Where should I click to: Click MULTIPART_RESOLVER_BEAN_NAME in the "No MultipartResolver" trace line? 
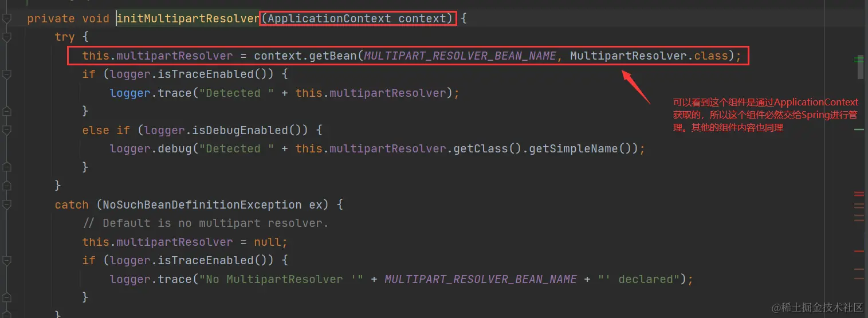[481, 279]
